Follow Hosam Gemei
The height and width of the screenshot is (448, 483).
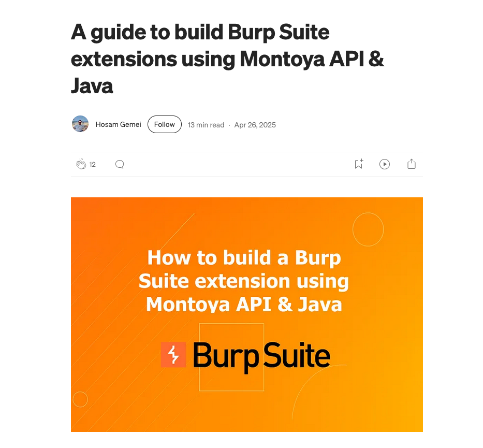pyautogui.click(x=164, y=124)
